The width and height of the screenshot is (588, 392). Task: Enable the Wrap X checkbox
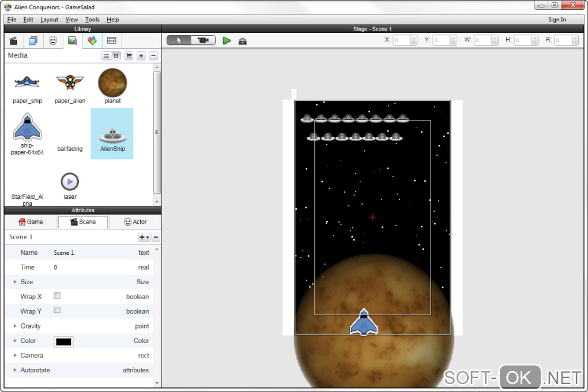click(x=57, y=296)
